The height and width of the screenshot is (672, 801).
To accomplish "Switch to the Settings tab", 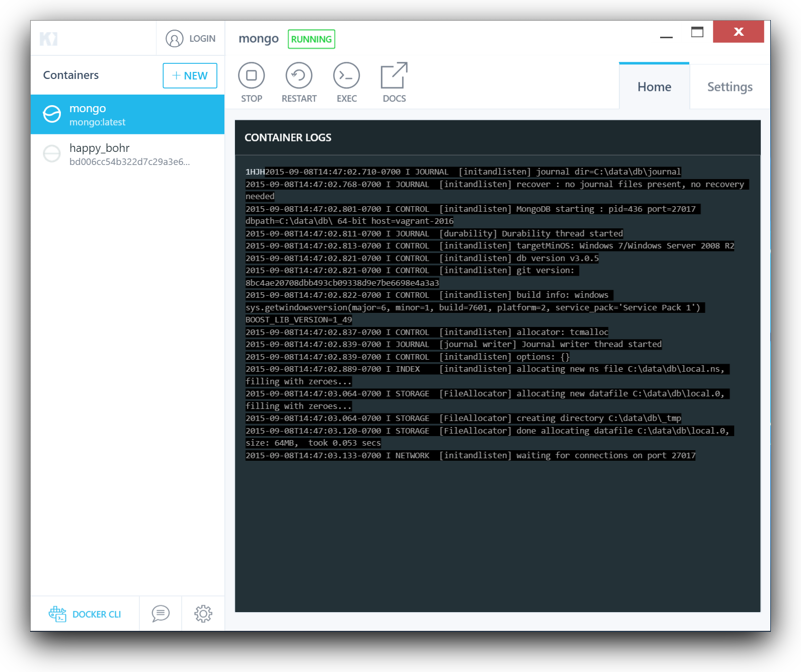I will click(x=730, y=87).
